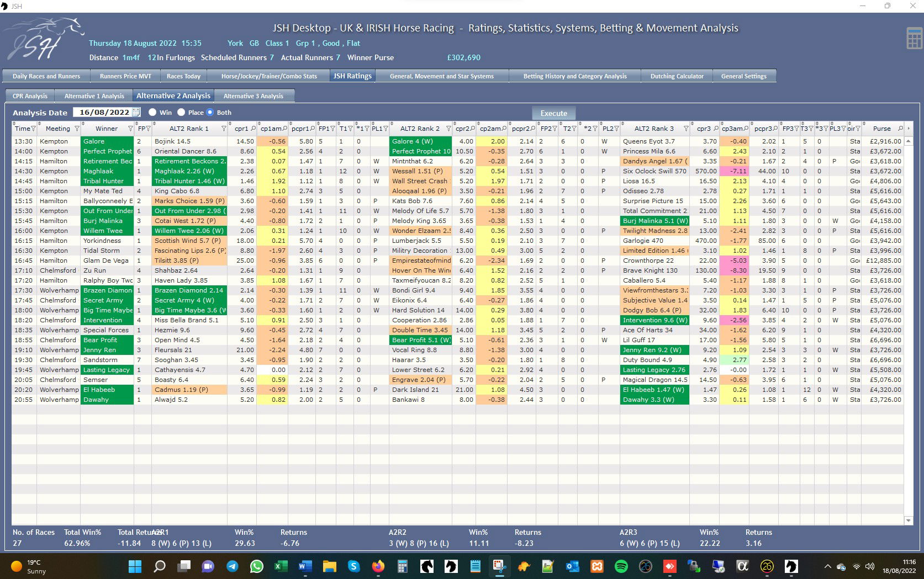Filter the ALT2 Rank 2 column
Image resolution: width=924 pixels, height=579 pixels.
(x=448, y=129)
